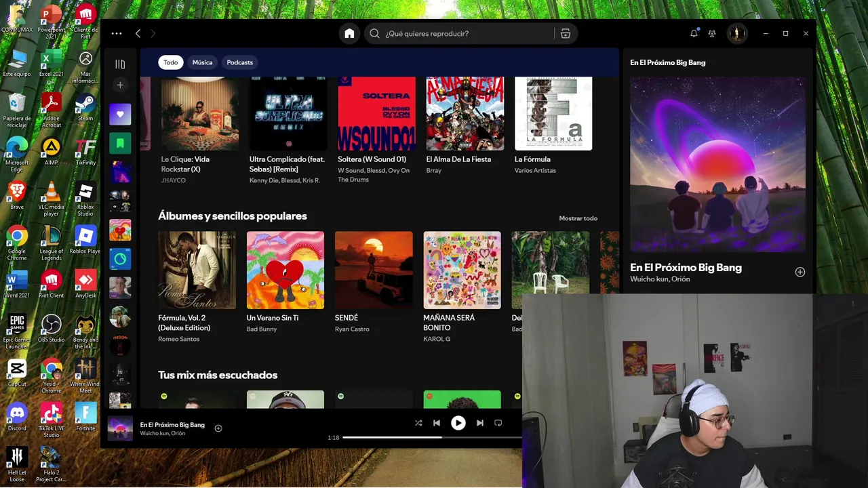The width and height of the screenshot is (868, 488).
Task: Open Discord desktop shortcut
Action: coord(17,417)
